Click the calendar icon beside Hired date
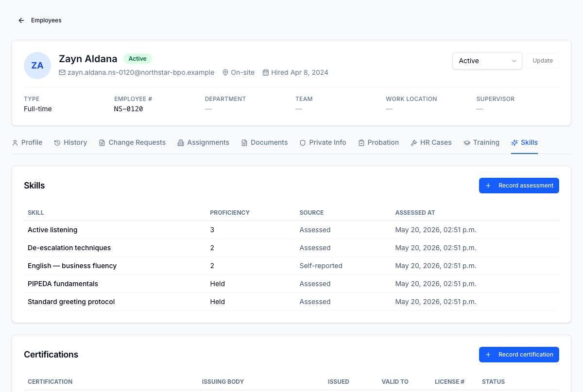Image resolution: width=583 pixels, height=392 pixels. point(266,72)
